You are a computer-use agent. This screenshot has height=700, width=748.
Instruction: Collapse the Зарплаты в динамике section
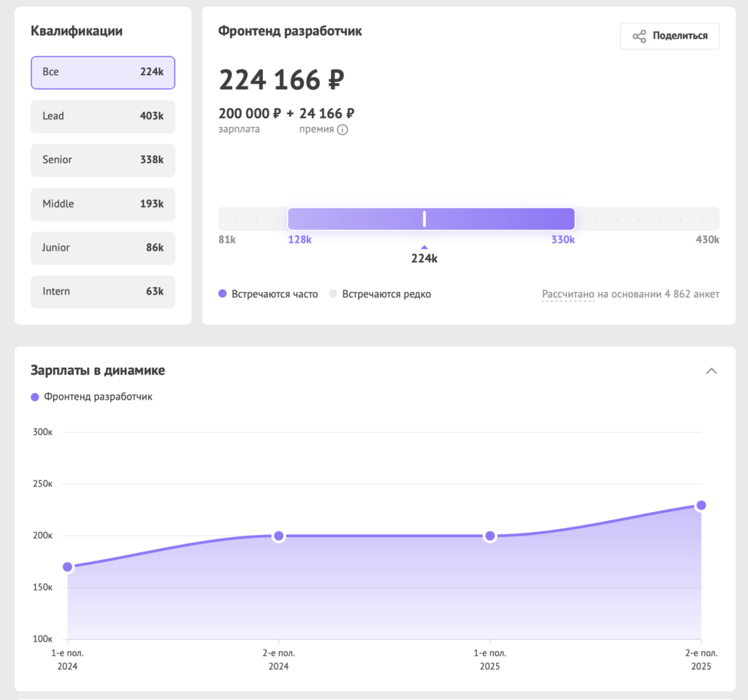(x=711, y=371)
